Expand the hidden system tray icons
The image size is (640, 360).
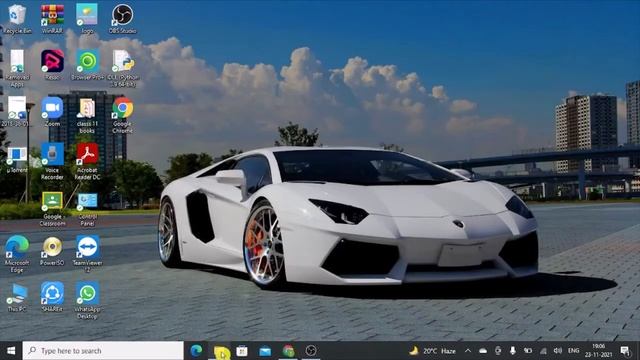pos(468,351)
